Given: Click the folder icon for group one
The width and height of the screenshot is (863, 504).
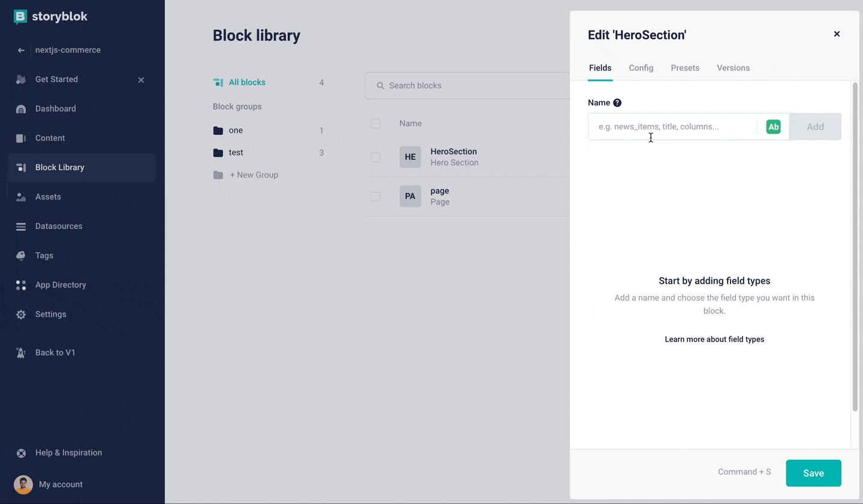Looking at the screenshot, I should click(218, 131).
